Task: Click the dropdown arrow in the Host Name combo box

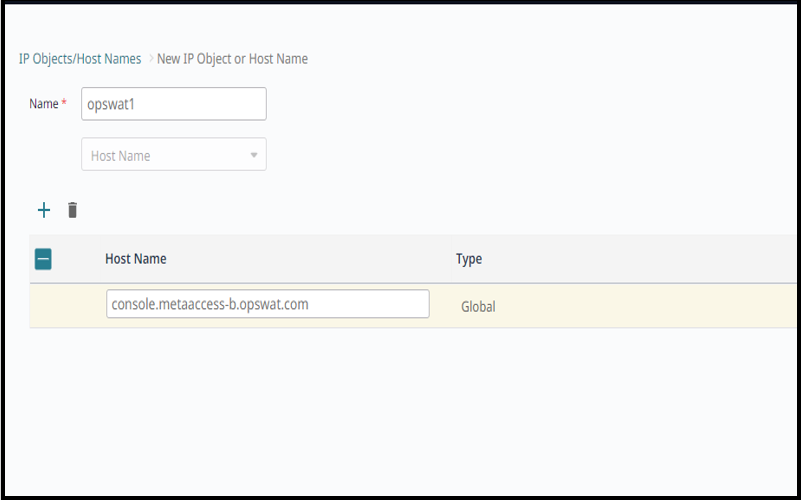Action: click(254, 155)
